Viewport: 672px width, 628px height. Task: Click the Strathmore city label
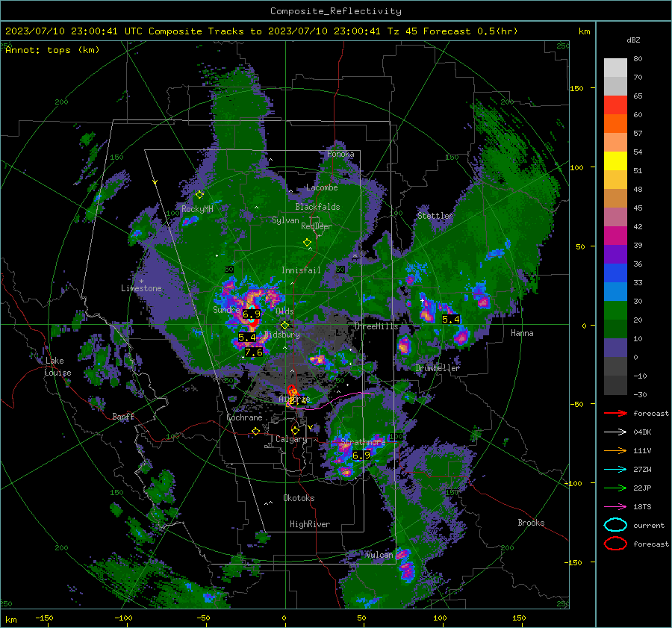click(x=363, y=441)
